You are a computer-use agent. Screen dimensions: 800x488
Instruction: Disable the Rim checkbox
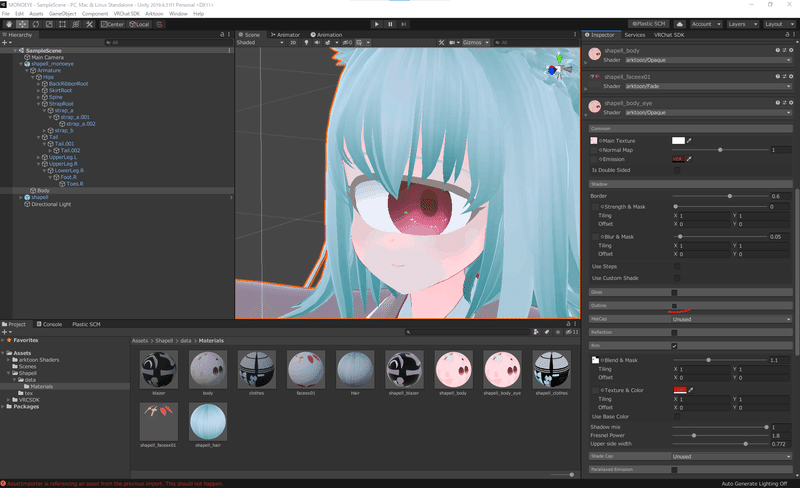pyautogui.click(x=674, y=346)
